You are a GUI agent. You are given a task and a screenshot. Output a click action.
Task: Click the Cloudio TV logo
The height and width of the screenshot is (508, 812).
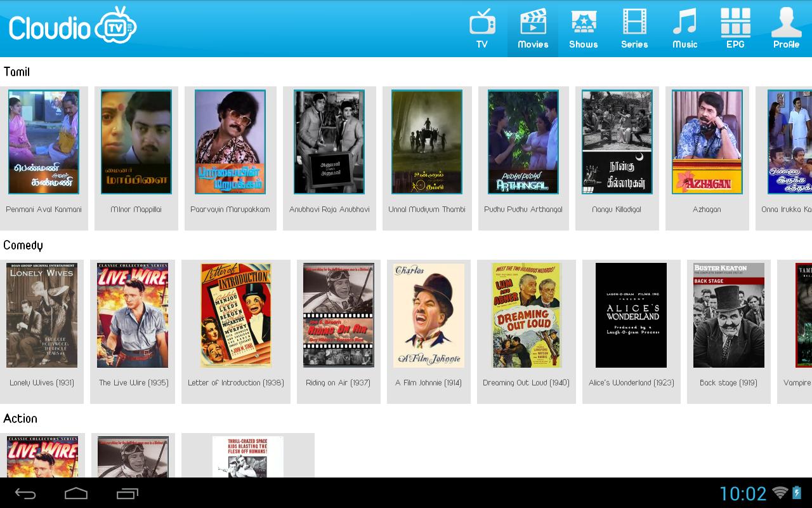tap(72, 27)
